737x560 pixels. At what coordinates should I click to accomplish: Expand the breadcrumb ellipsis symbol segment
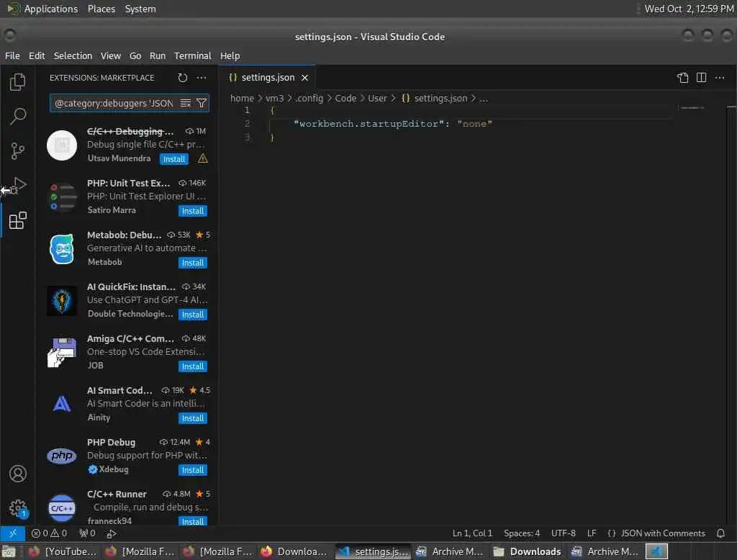coord(484,99)
